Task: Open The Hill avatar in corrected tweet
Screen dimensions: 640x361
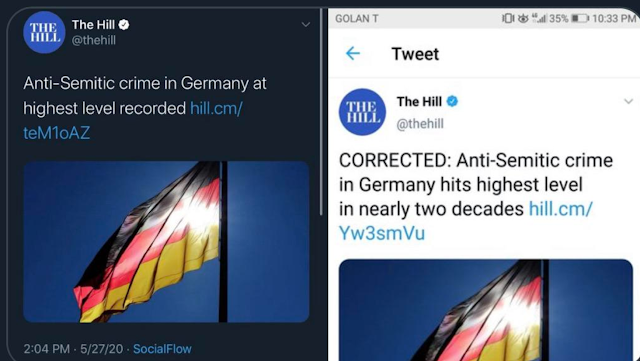Action: click(x=362, y=112)
